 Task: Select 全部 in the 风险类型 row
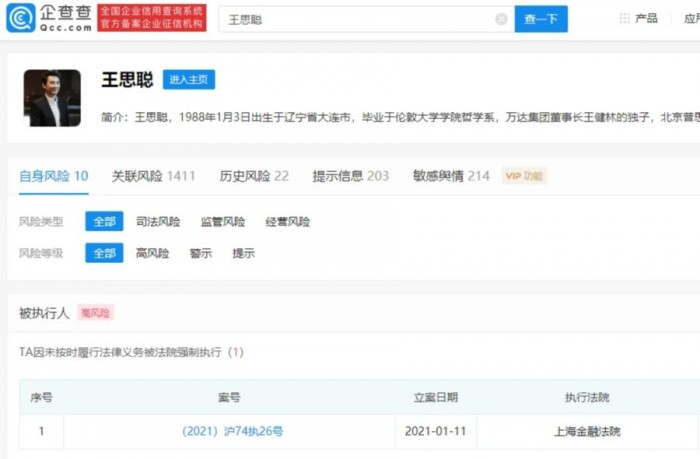104,222
